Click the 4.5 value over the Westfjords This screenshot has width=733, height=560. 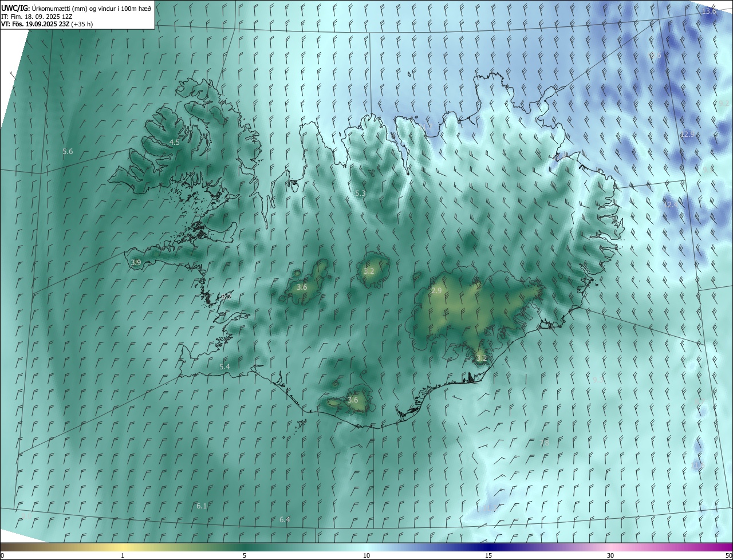(x=175, y=142)
